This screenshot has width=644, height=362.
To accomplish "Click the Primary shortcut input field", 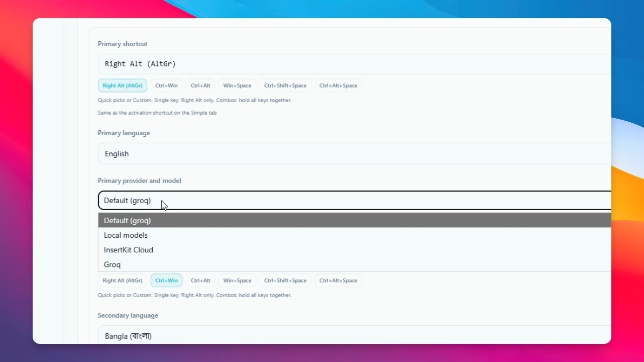I will [355, 64].
